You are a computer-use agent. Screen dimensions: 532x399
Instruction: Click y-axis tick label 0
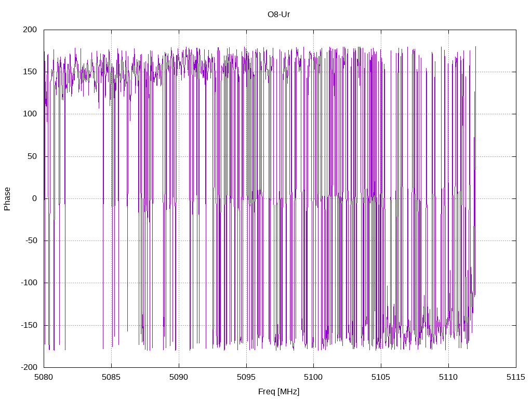click(x=35, y=199)
